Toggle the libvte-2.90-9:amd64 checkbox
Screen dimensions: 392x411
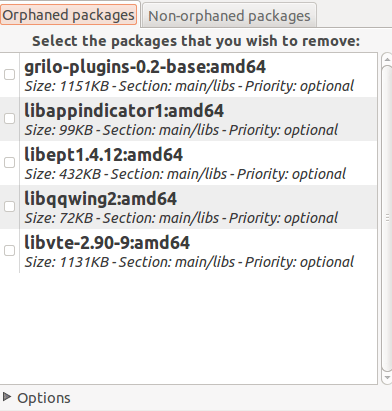9,250
